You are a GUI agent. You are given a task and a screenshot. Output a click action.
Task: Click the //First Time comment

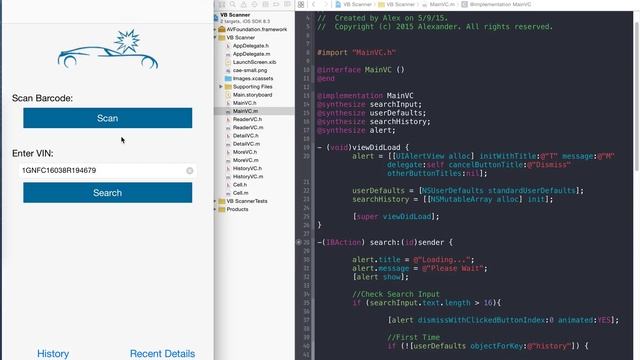tap(413, 338)
